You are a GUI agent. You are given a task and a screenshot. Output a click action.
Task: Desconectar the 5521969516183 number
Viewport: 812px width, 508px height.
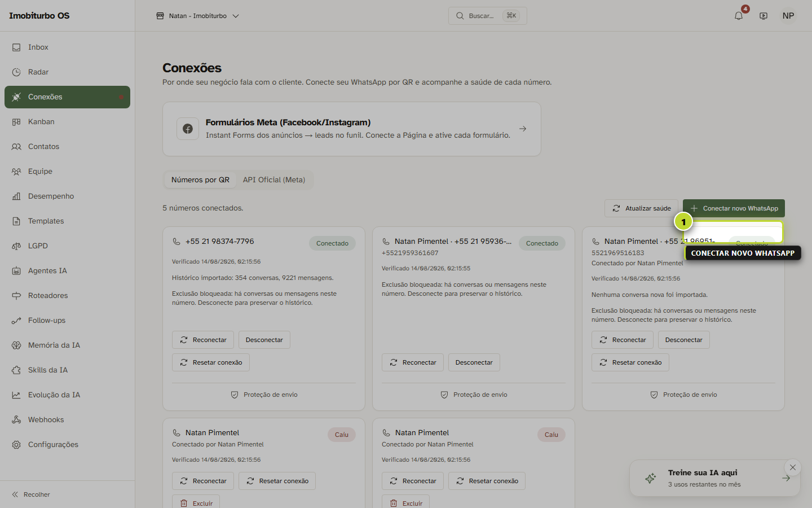[x=684, y=340]
